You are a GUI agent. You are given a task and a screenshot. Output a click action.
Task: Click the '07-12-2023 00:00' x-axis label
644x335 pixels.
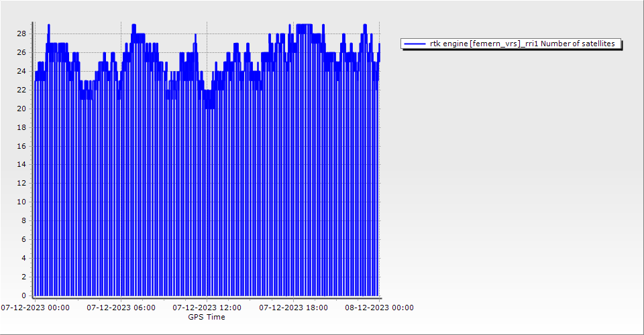pos(35,308)
